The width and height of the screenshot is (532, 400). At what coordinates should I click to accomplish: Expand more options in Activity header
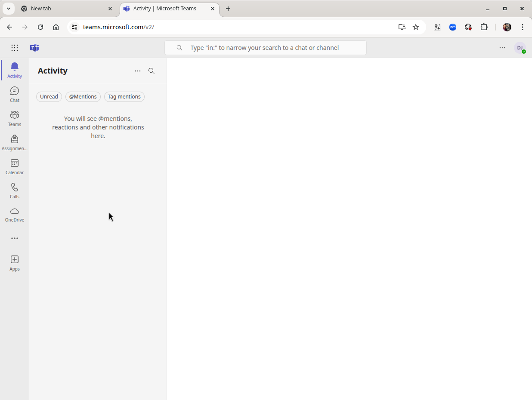point(138,71)
